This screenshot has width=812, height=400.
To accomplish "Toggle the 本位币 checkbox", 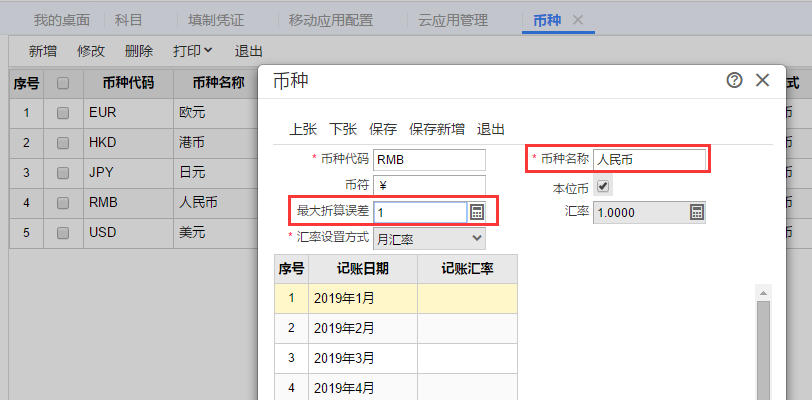I will point(602,187).
